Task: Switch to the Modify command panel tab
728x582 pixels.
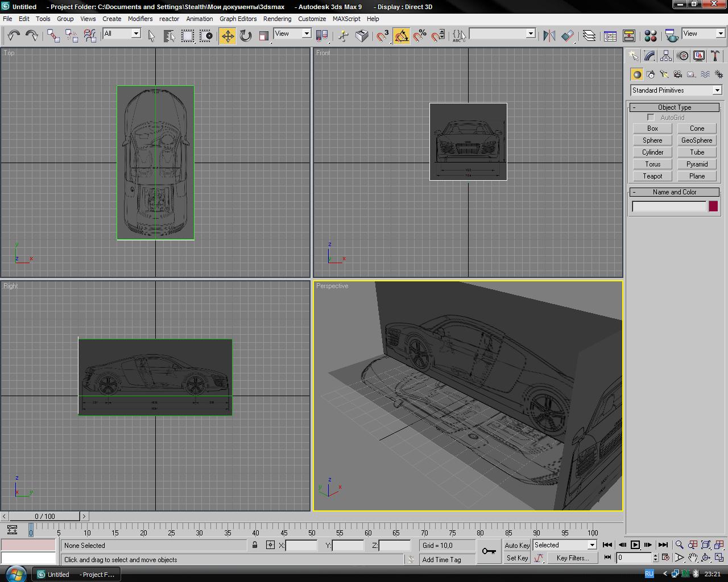Action: click(650, 56)
